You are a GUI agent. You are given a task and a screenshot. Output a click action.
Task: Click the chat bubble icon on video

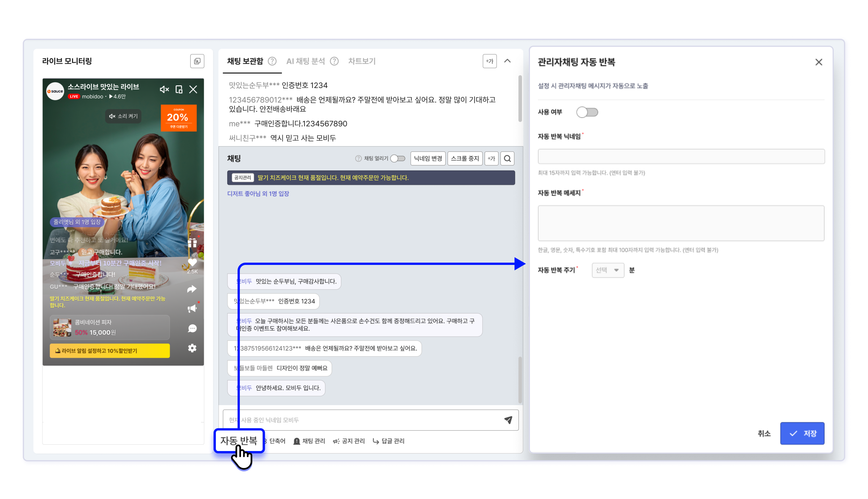192,328
